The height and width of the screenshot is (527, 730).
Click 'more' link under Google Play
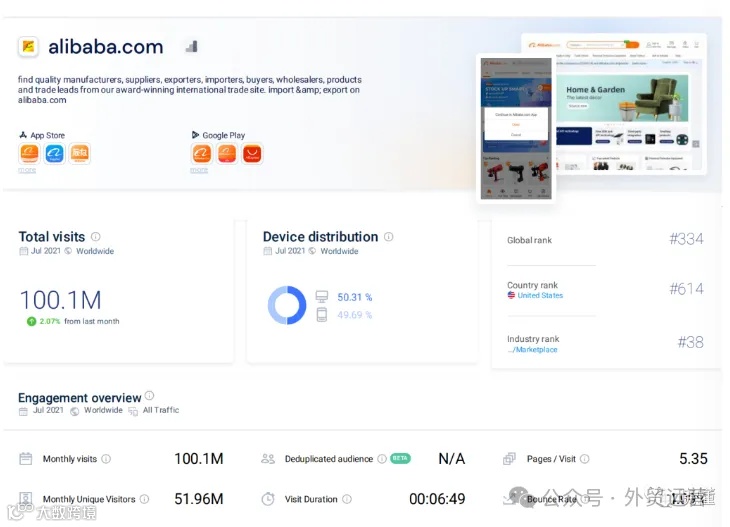(199, 170)
